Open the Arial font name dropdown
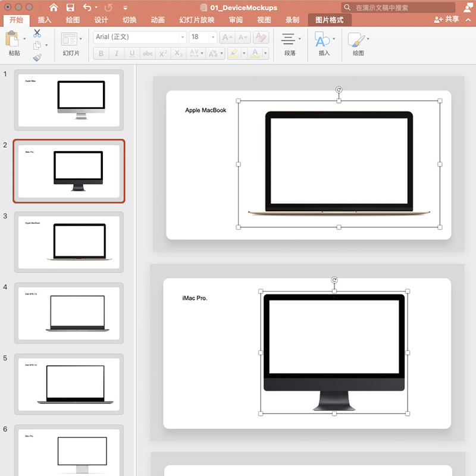Viewport: 476px width, 476px height. (183, 37)
